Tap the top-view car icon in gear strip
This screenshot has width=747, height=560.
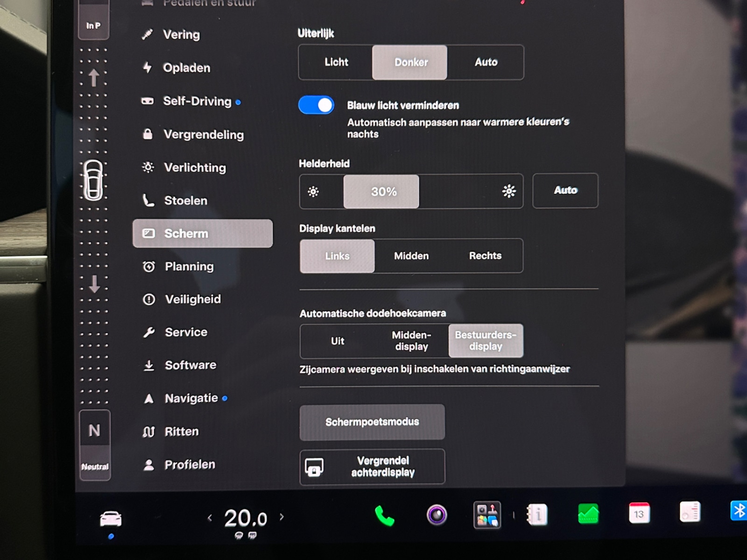93,180
